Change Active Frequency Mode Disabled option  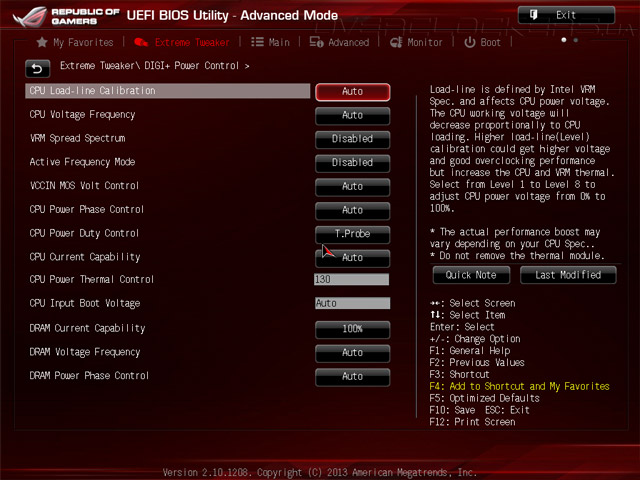coord(353,163)
